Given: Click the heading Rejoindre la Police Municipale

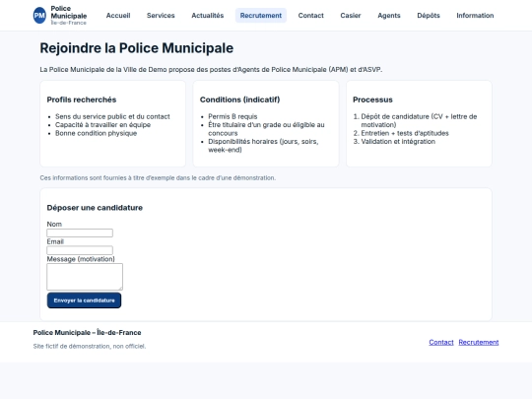Looking at the screenshot, I should pos(137,48).
